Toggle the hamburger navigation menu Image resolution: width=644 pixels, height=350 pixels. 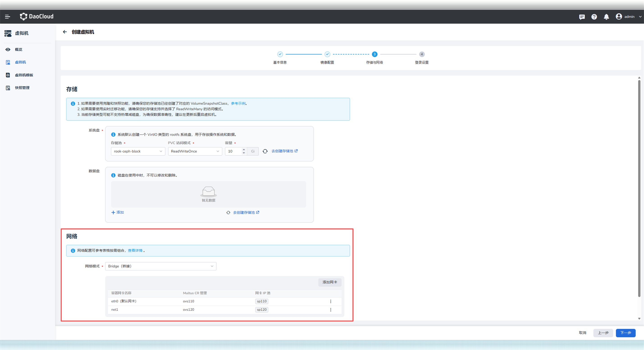(7, 17)
